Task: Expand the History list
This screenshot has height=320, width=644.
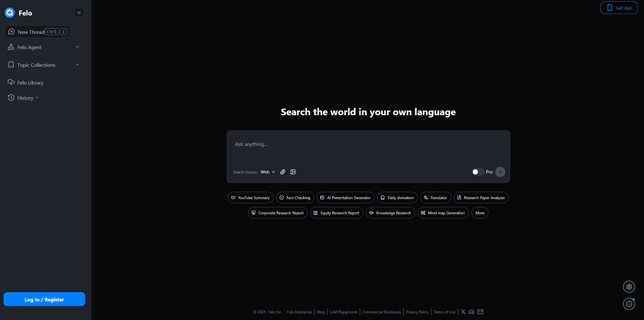Action: 37,97
